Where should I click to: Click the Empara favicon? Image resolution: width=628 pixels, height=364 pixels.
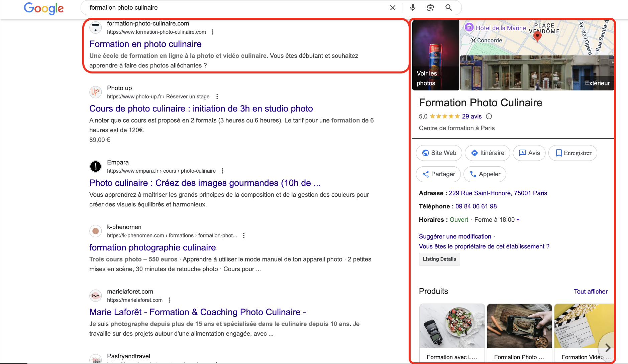[x=96, y=166]
